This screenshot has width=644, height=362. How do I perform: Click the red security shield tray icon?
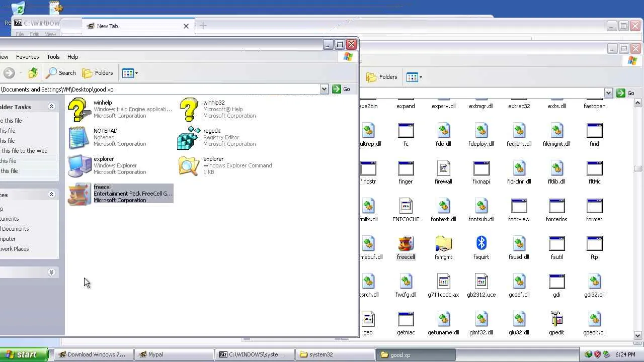coord(597,354)
